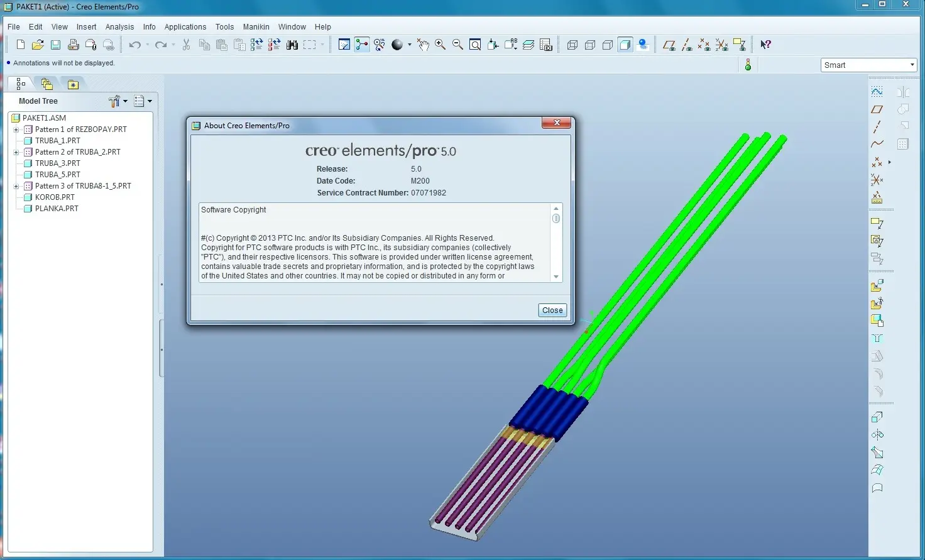Open the Help menu
Image resolution: width=925 pixels, height=560 pixels.
323,27
